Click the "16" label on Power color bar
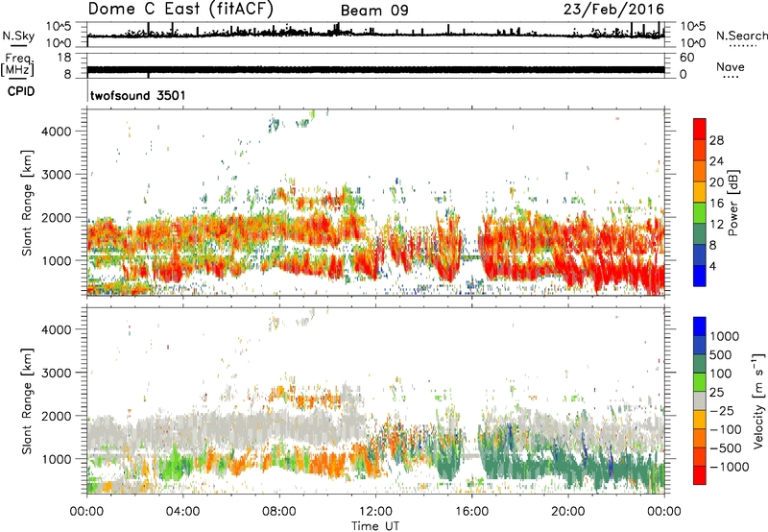The image size is (768, 532). [716, 204]
